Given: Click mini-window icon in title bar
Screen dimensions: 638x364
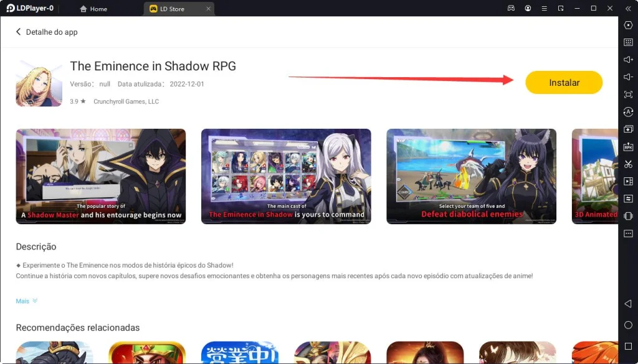Looking at the screenshot, I should 561,8.
